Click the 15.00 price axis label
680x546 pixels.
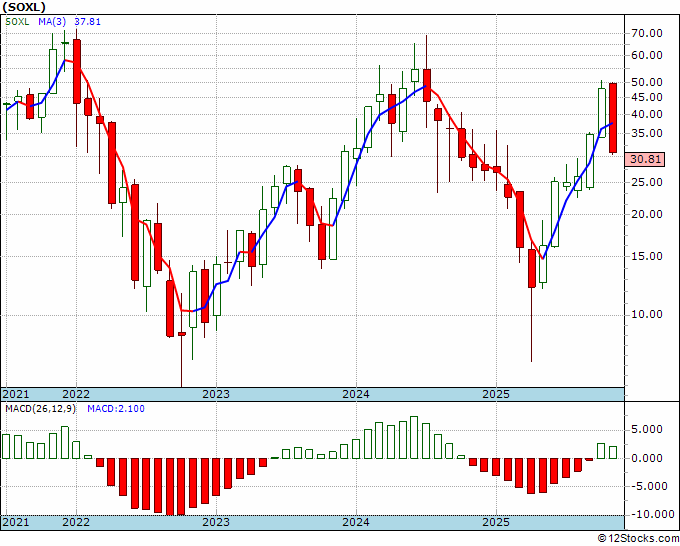(x=647, y=256)
